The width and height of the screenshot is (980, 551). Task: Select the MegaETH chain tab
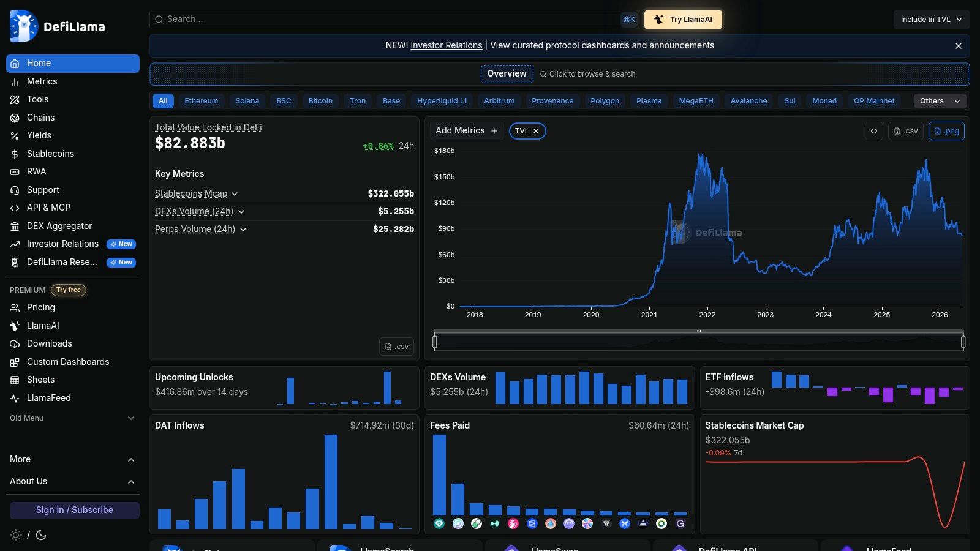click(x=696, y=101)
